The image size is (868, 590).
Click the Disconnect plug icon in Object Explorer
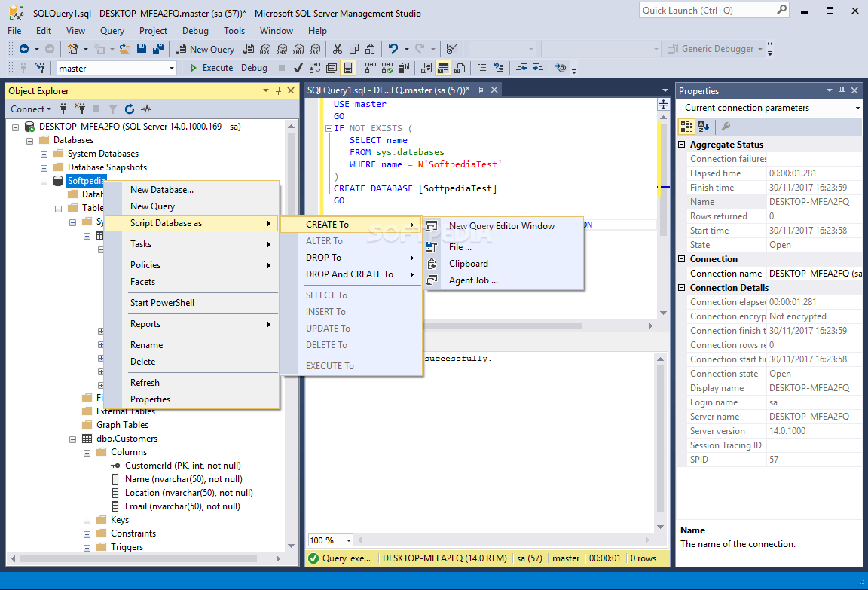tap(81, 109)
